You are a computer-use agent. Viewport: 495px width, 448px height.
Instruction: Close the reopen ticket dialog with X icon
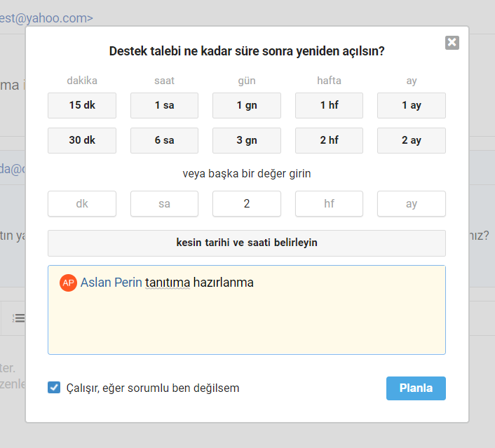(x=452, y=43)
